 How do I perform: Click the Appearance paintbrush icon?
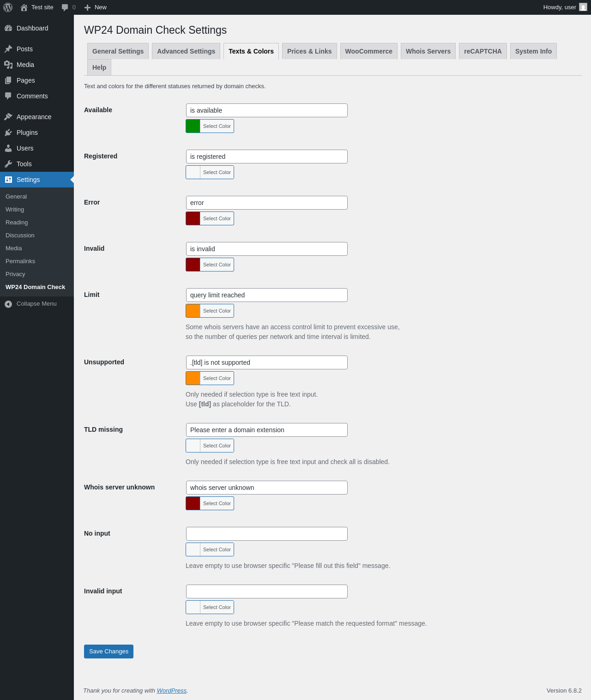(8, 117)
